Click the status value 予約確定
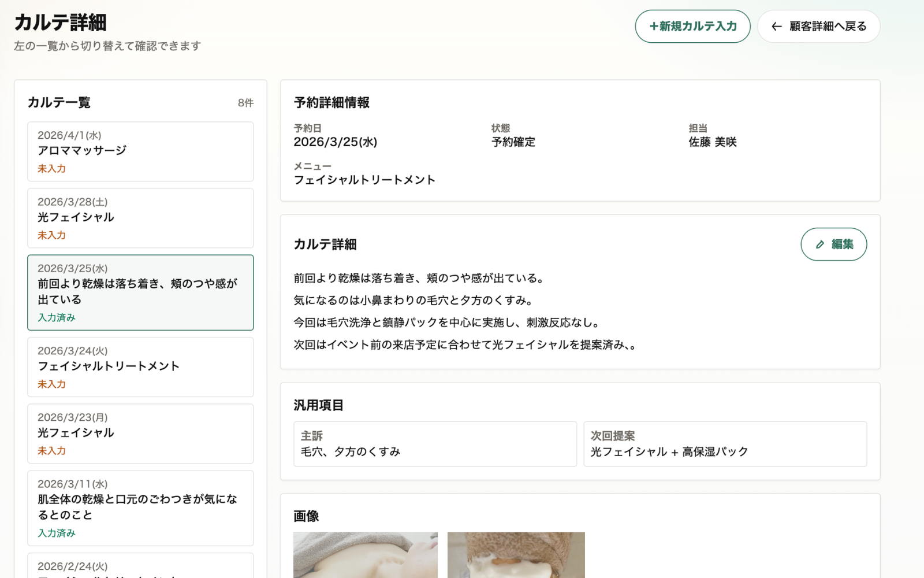This screenshot has height=578, width=924. (513, 142)
